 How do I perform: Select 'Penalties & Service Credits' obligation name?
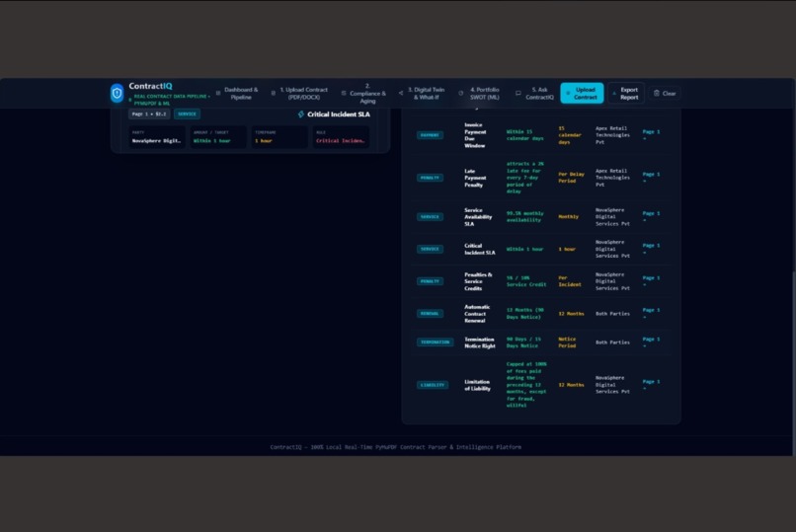pyautogui.click(x=478, y=281)
